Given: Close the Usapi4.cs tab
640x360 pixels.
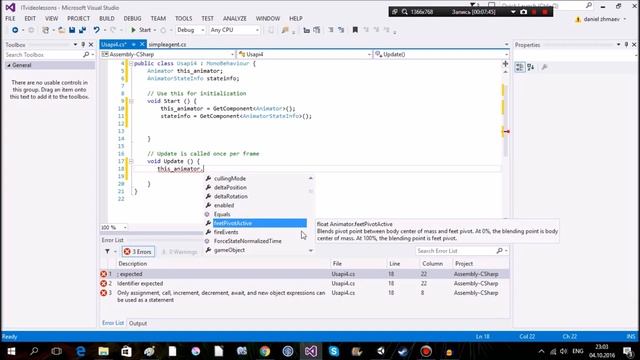Looking at the screenshot, I should click(142, 44).
